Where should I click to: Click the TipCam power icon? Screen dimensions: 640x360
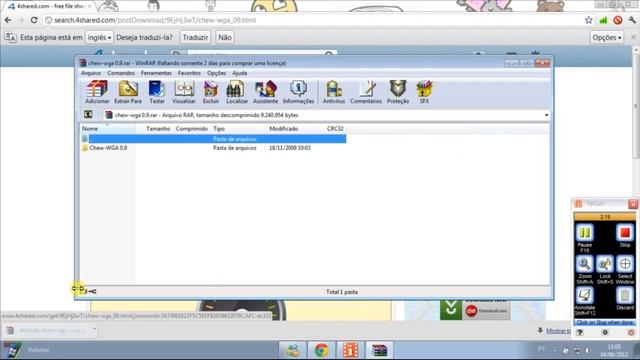click(x=631, y=333)
